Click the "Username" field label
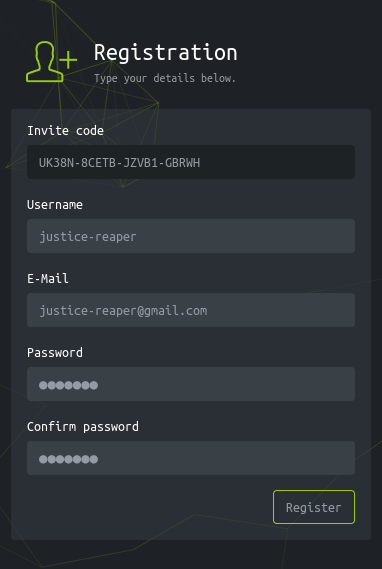Viewport: 382px width, 569px height. click(55, 205)
